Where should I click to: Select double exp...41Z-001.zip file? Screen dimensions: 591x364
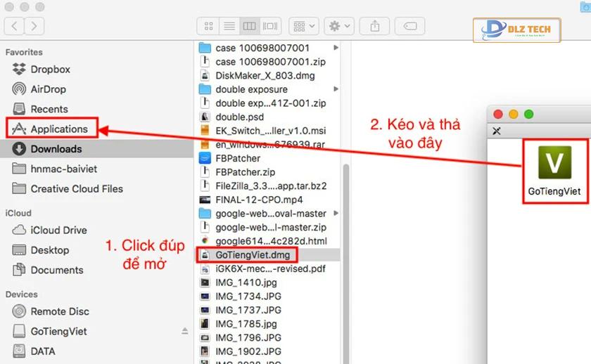coord(268,103)
